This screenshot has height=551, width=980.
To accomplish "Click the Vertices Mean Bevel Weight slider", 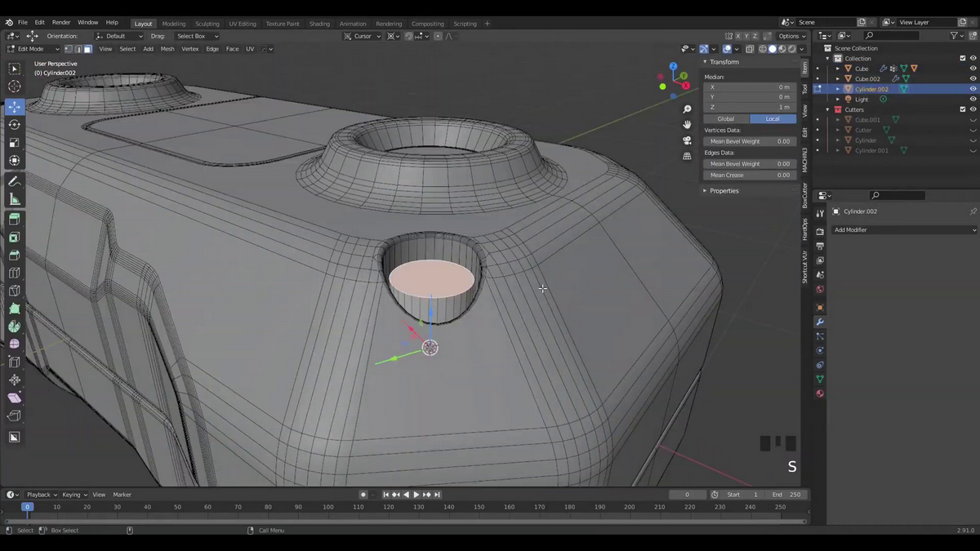I will pos(750,141).
